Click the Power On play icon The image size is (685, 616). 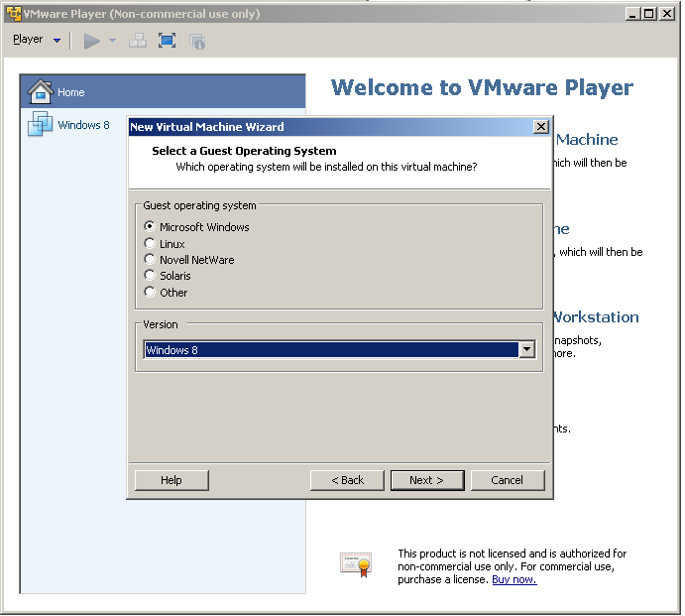(92, 41)
